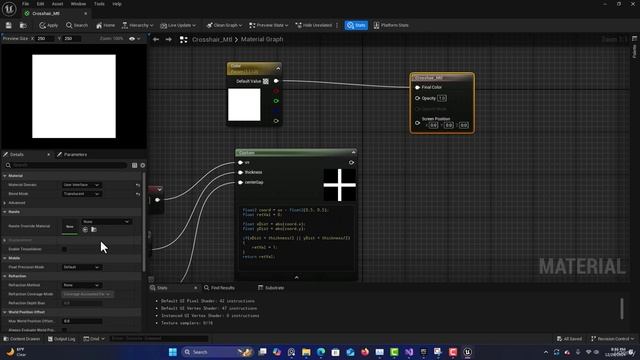Screen dimensions: 640x360
Task: Click Crosshair_Mtl in the breadcrumb
Action: (212, 40)
